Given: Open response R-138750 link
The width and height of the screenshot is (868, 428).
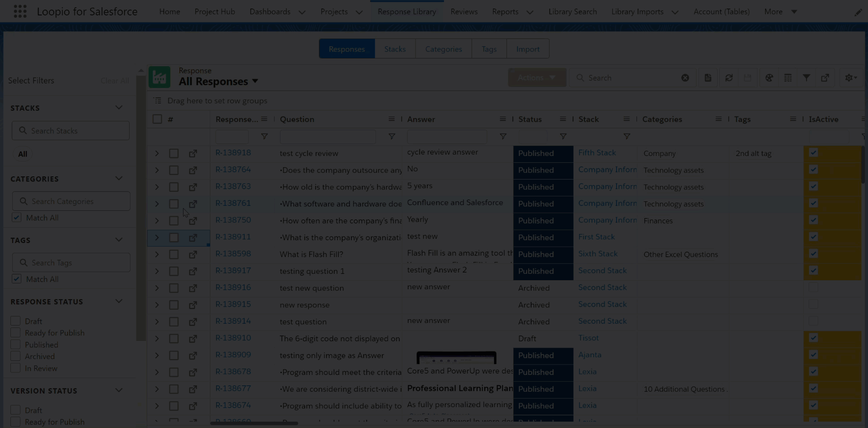Looking at the screenshot, I should click(x=233, y=220).
